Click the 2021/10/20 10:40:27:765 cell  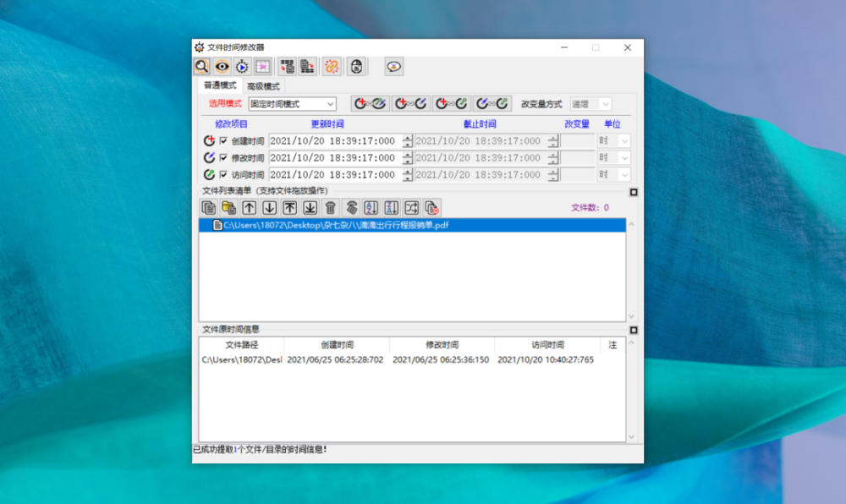point(546,359)
